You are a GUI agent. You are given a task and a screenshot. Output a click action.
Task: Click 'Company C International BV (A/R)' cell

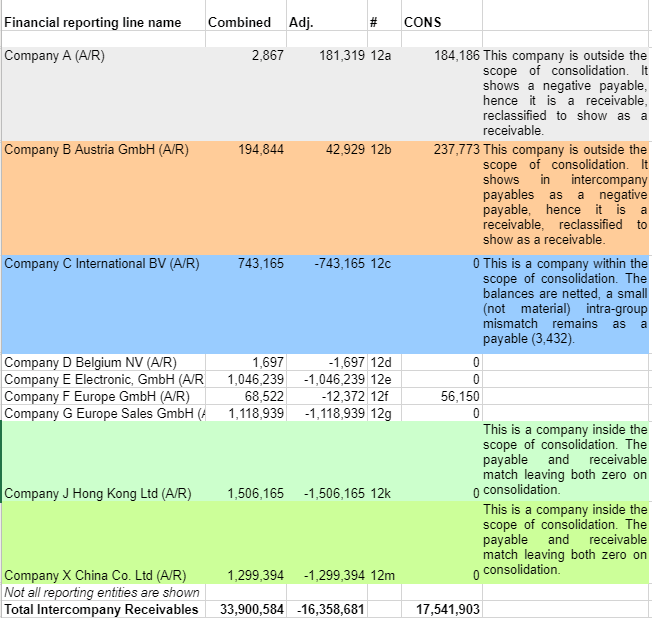[102, 264]
